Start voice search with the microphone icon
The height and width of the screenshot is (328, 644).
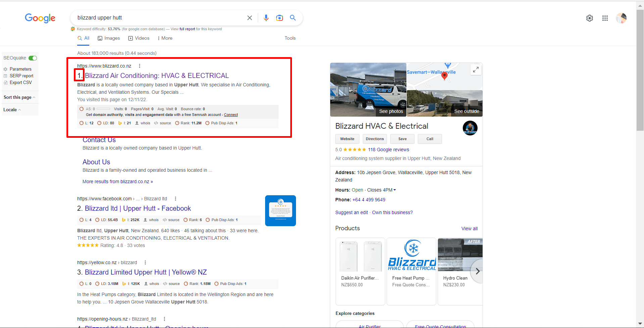pos(266,18)
